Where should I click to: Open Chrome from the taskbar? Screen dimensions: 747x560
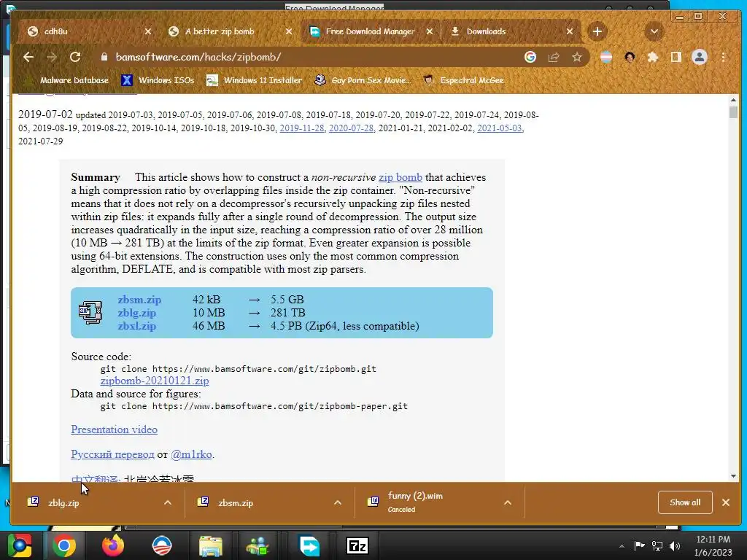pyautogui.click(x=64, y=545)
